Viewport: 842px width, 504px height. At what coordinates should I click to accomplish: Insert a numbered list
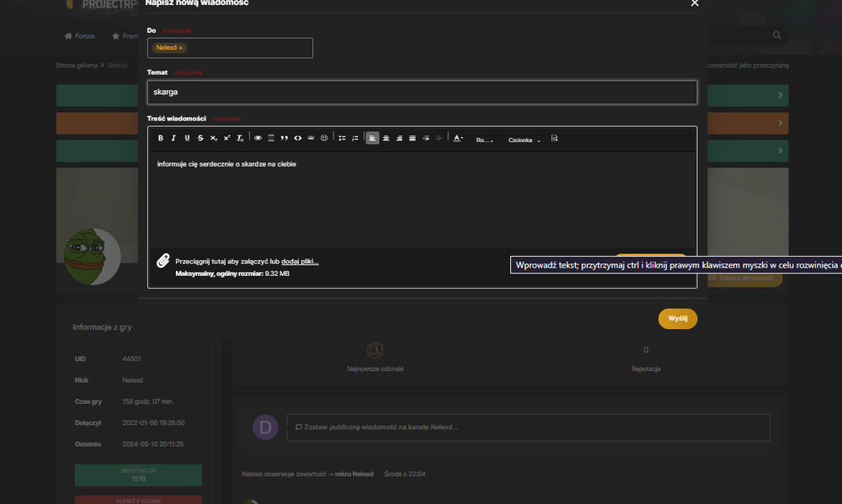(x=355, y=139)
